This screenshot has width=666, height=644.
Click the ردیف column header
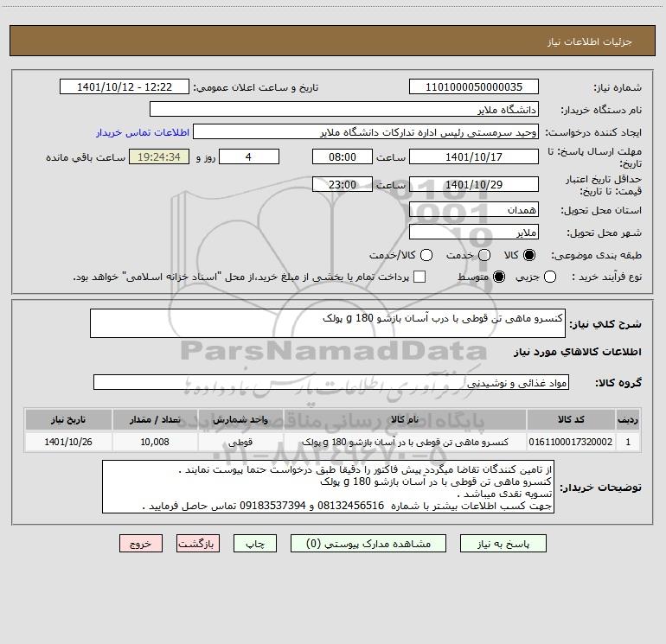[628, 419]
